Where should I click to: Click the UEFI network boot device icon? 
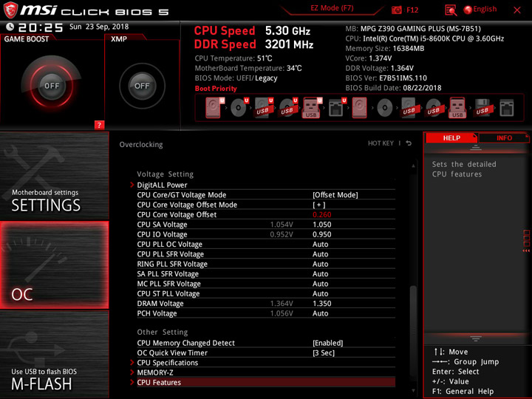point(337,108)
